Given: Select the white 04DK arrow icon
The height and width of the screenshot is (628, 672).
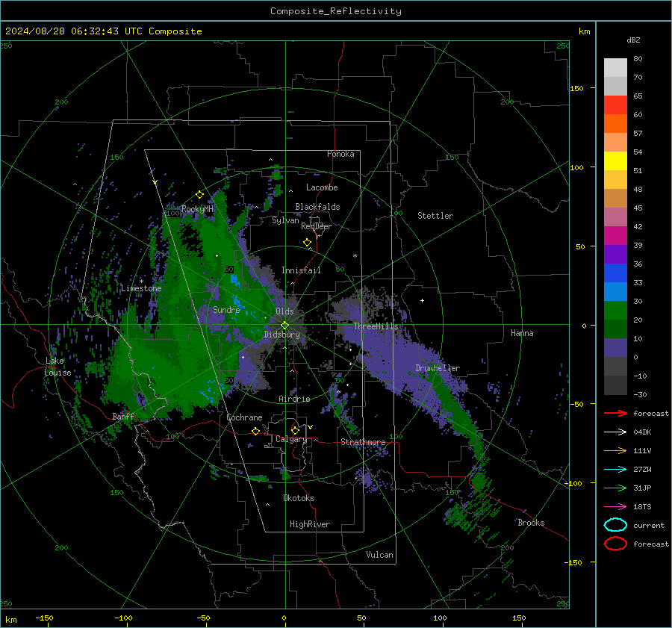Looking at the screenshot, I should pyautogui.click(x=615, y=432).
